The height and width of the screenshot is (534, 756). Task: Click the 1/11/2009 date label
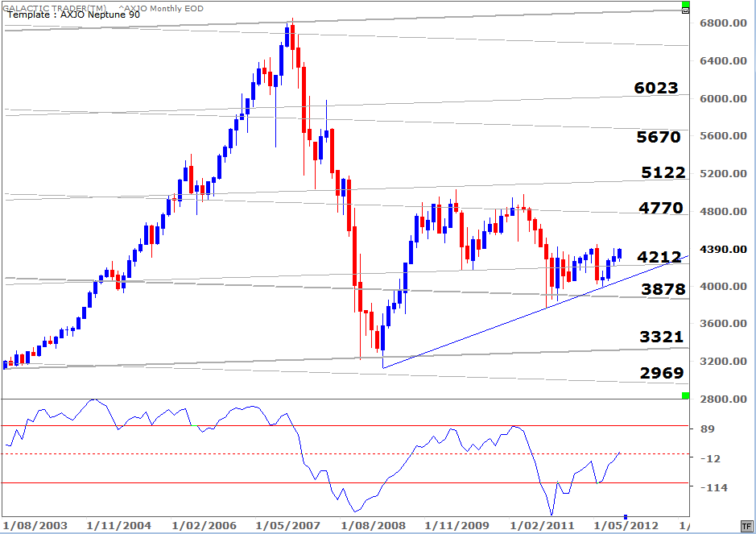pyautogui.click(x=457, y=525)
